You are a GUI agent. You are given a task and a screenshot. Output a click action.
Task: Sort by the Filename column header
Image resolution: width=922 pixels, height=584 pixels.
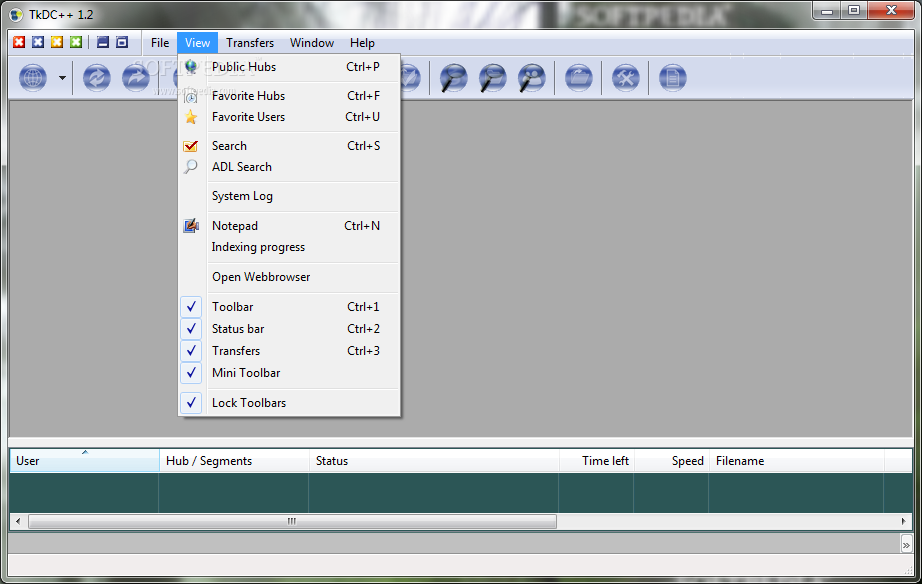pyautogui.click(x=797, y=461)
